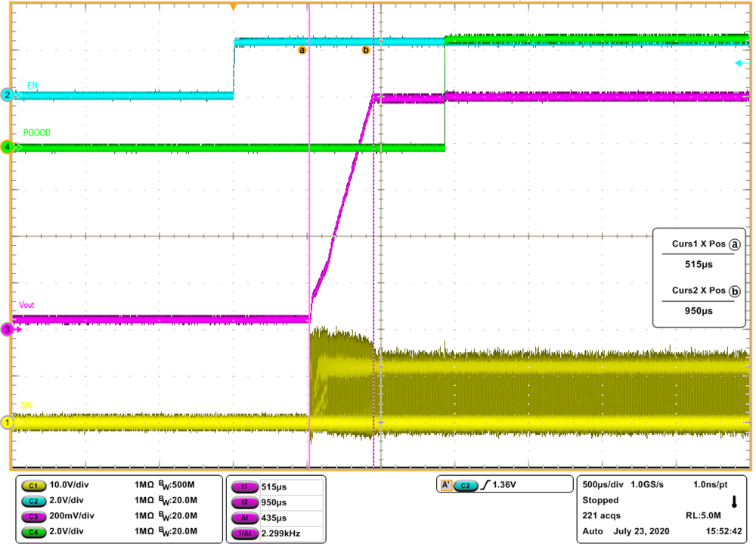Select the yellow C1 channel badge
This screenshot has width=756, height=544.
(36, 484)
